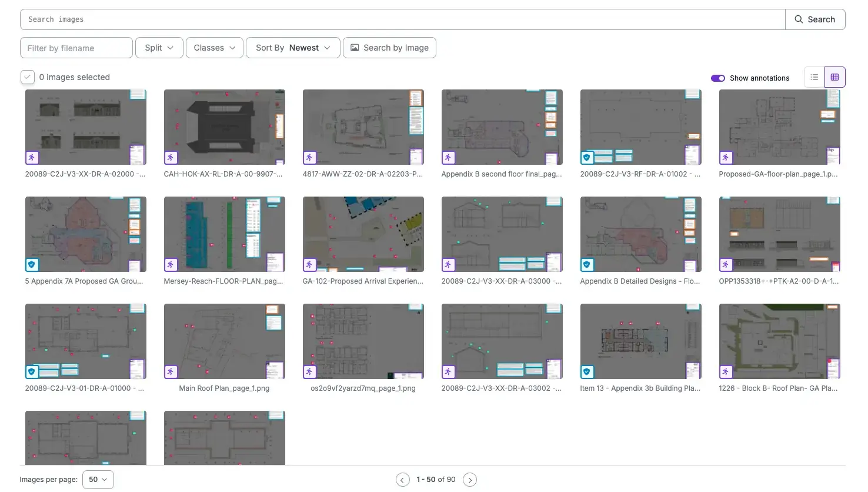The width and height of the screenshot is (868, 492).
Task: Click runner badge on 1226 - Block B- Roof Plan
Action: pyautogui.click(x=726, y=372)
